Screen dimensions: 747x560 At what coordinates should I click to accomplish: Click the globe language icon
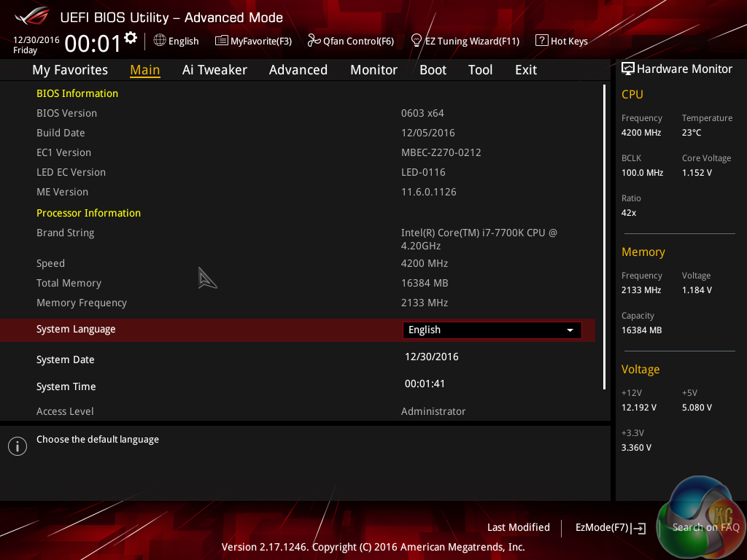click(160, 41)
